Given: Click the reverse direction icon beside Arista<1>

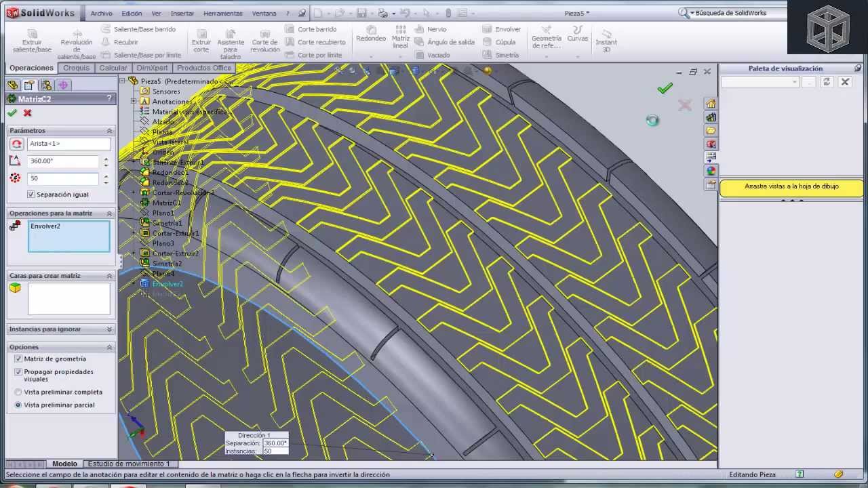Looking at the screenshot, I should click(16, 144).
